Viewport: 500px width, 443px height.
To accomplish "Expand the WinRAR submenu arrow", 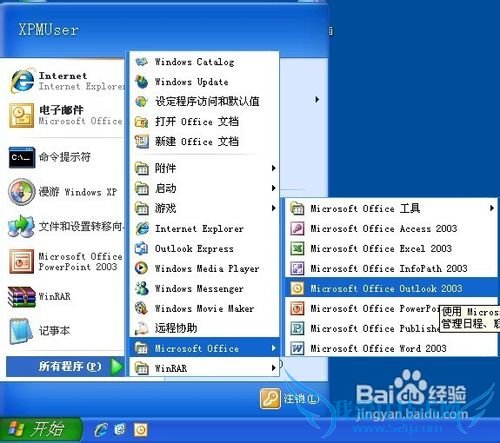I will 274,368.
